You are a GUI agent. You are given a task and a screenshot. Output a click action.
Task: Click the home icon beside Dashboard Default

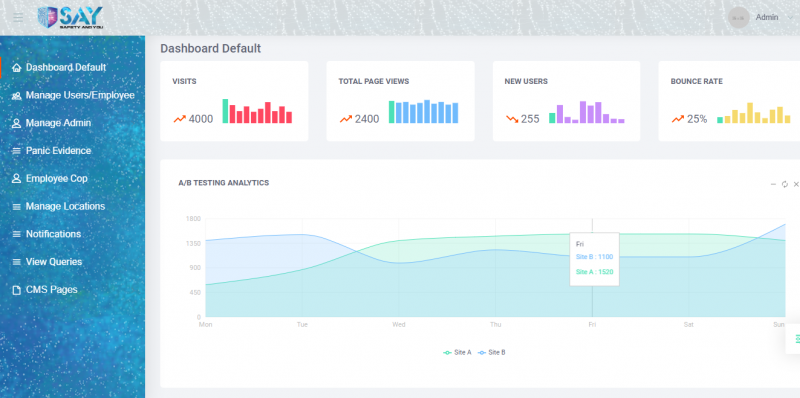tap(16, 67)
